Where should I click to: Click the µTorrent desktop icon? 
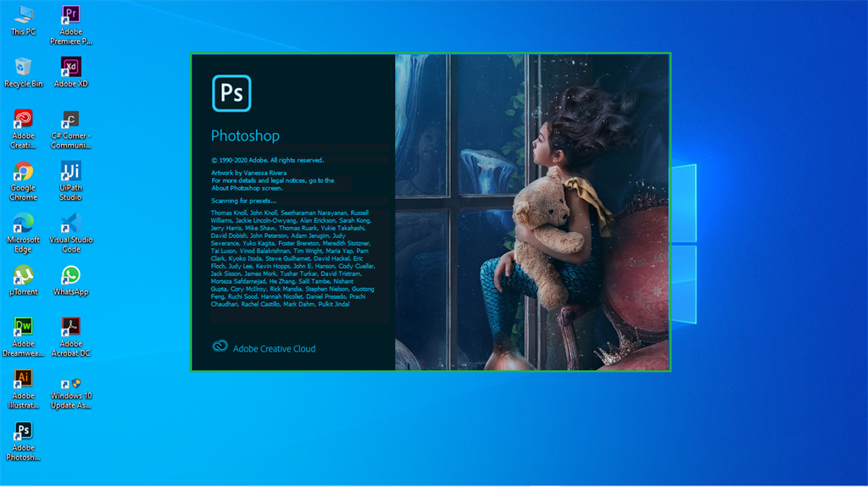(x=23, y=280)
